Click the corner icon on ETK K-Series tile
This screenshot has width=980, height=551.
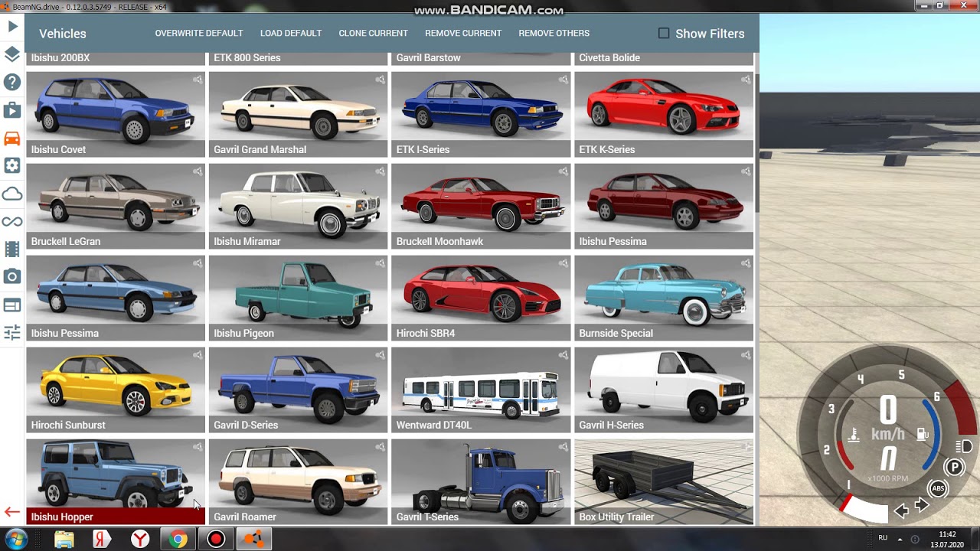tap(746, 80)
